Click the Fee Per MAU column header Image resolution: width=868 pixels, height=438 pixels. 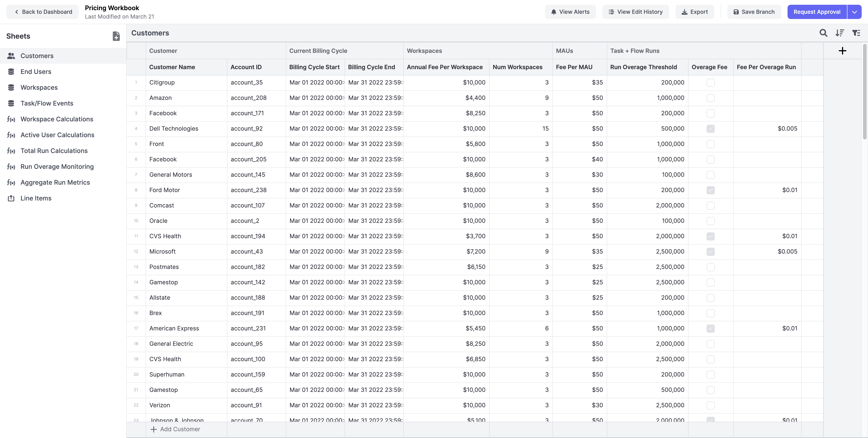[580, 67]
